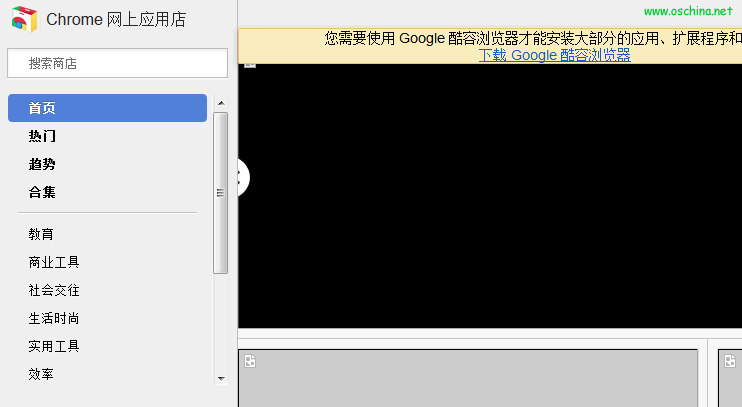Image resolution: width=742 pixels, height=407 pixels.
Task: Click the black featured banner area
Action: coord(490,196)
